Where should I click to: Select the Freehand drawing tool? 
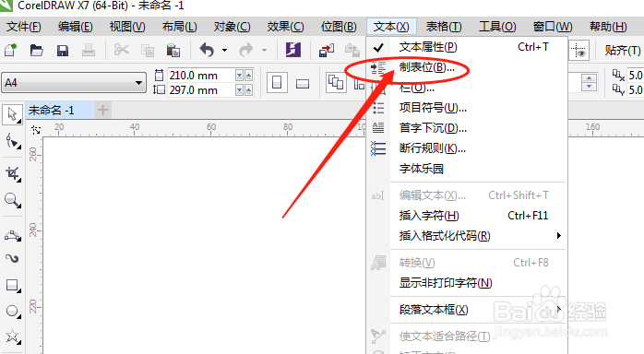(12, 235)
